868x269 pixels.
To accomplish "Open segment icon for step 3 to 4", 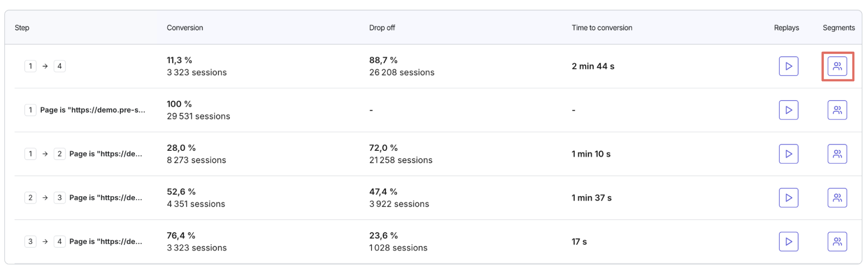I will point(837,242).
